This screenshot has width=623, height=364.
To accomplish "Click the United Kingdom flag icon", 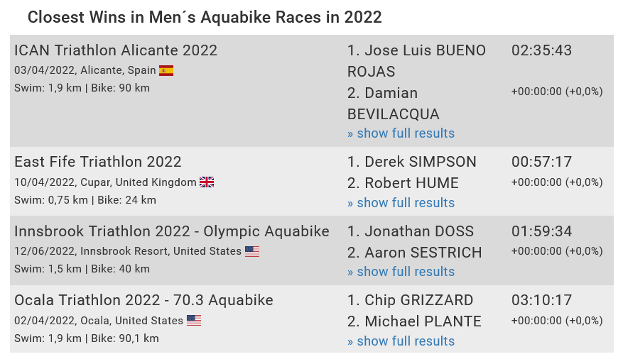I will tap(207, 182).
